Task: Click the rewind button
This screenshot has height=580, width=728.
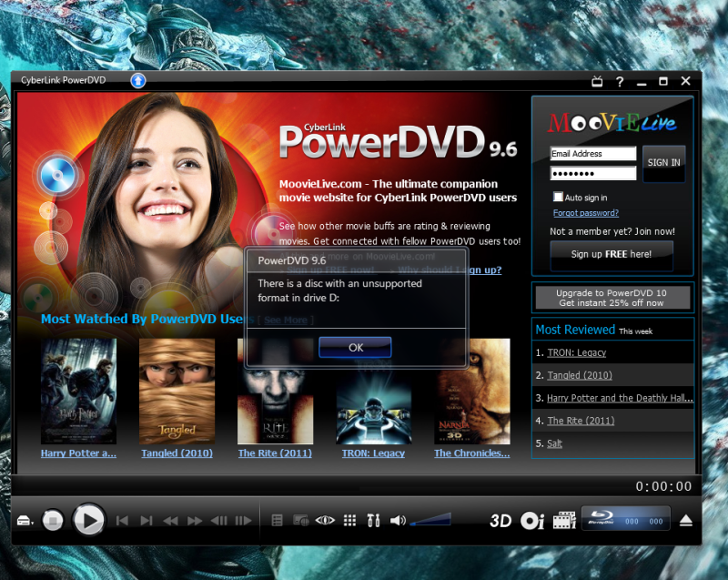Action: tap(170, 521)
